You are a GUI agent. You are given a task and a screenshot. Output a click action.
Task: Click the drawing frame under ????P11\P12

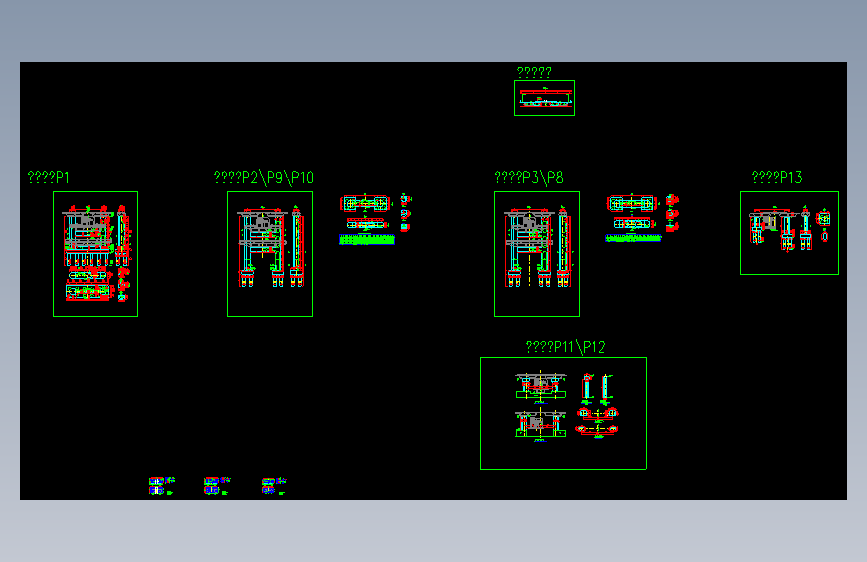pyautogui.click(x=563, y=414)
